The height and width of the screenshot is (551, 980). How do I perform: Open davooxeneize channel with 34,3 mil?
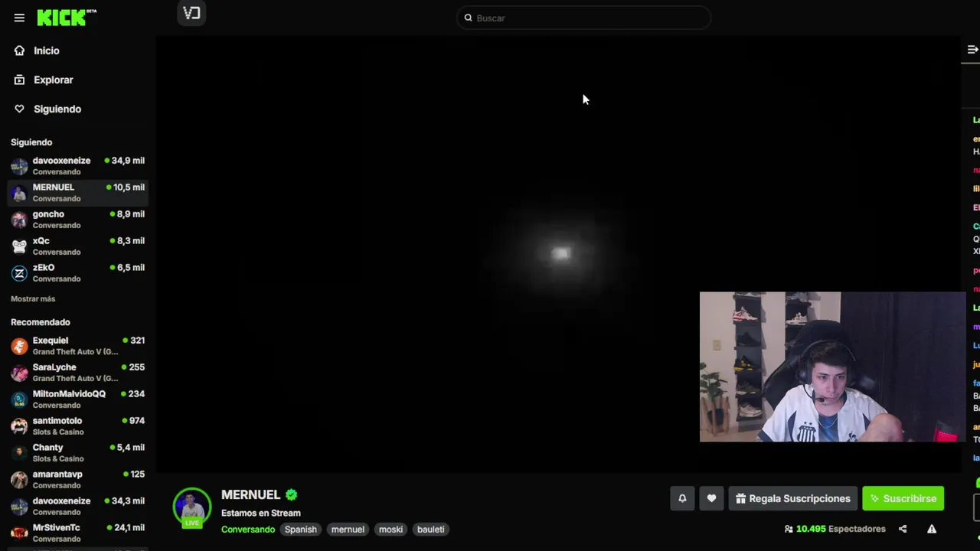78,507
